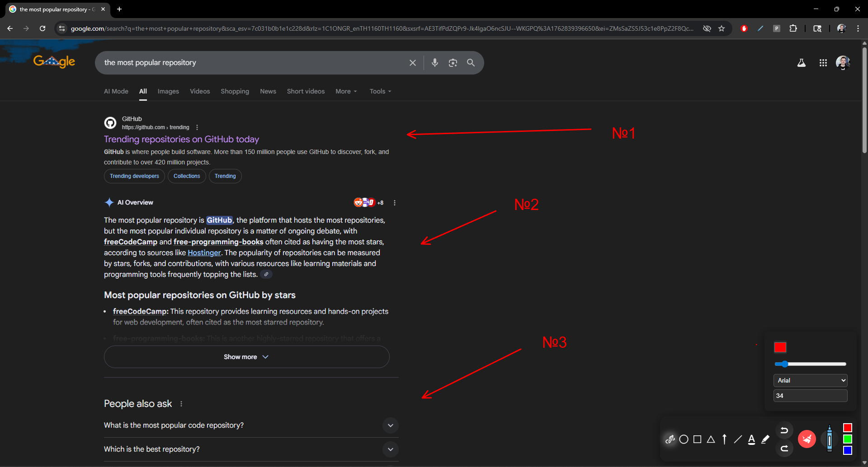The image size is (868, 467).
Task: Open the Arial font dropdown
Action: [x=810, y=380]
